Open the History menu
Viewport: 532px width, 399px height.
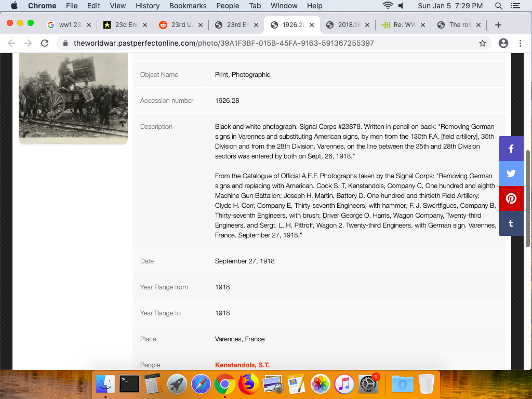pyautogui.click(x=148, y=6)
